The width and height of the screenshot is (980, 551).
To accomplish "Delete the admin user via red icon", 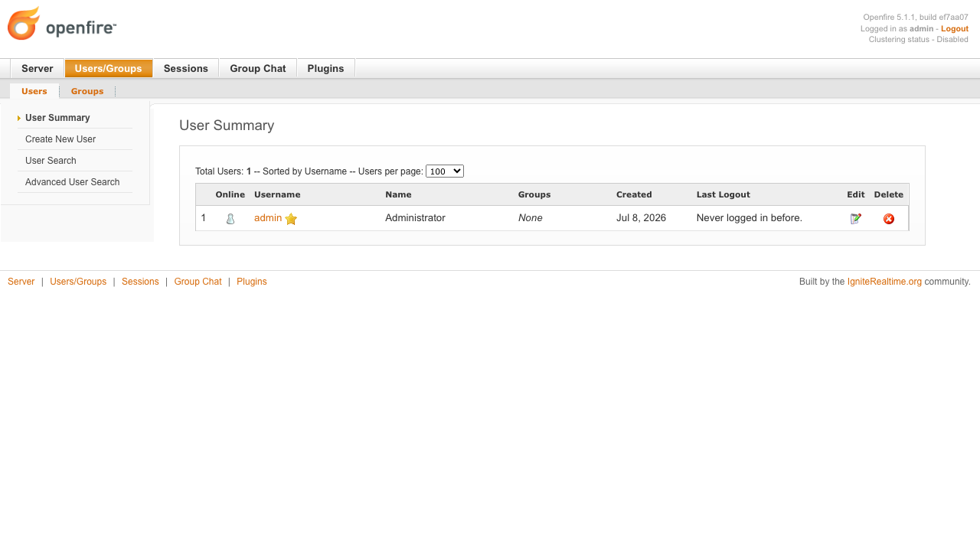I will pyautogui.click(x=889, y=219).
